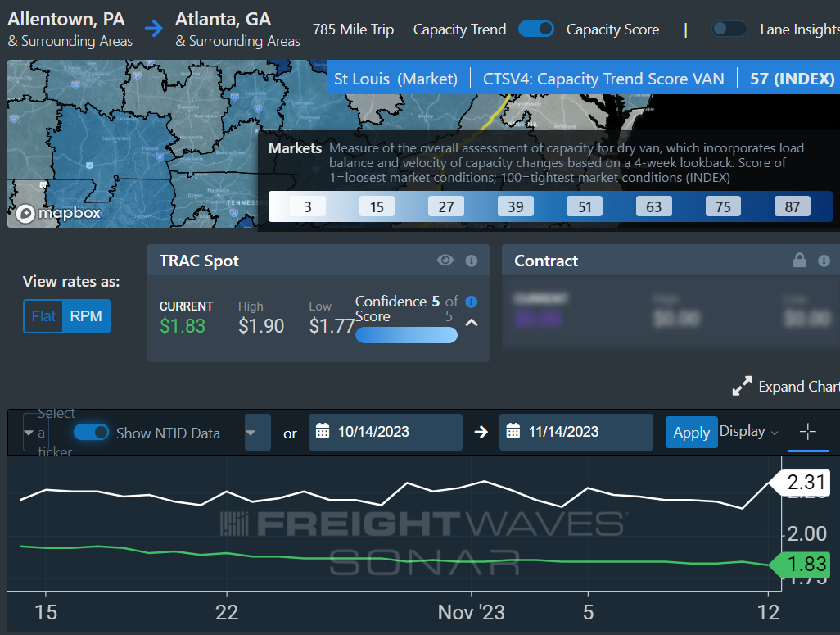Click legend value 51 swatch
Screen dimensions: 840x635
(585, 206)
